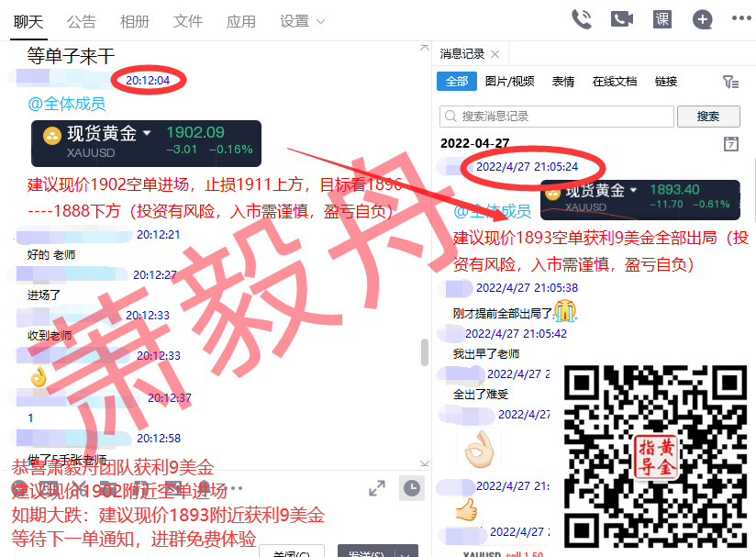Screen dimensions: 756x557
Task: Open the 文件 tab
Action: click(x=188, y=21)
